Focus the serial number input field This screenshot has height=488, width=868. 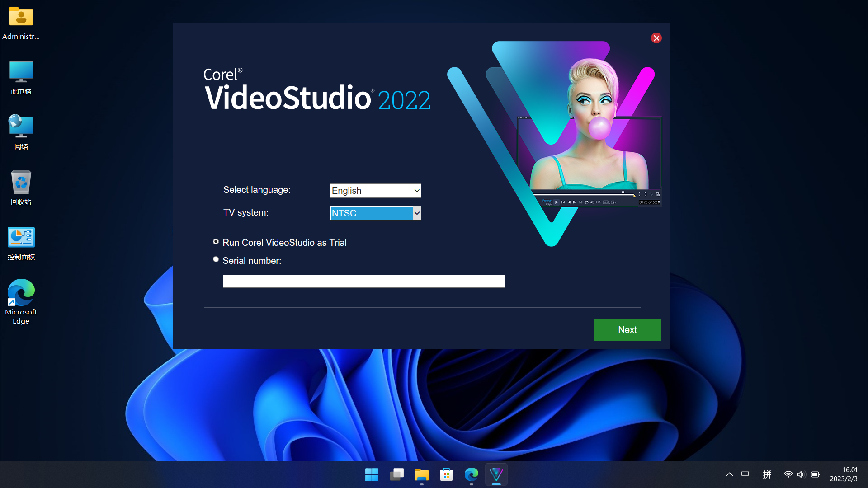click(363, 281)
